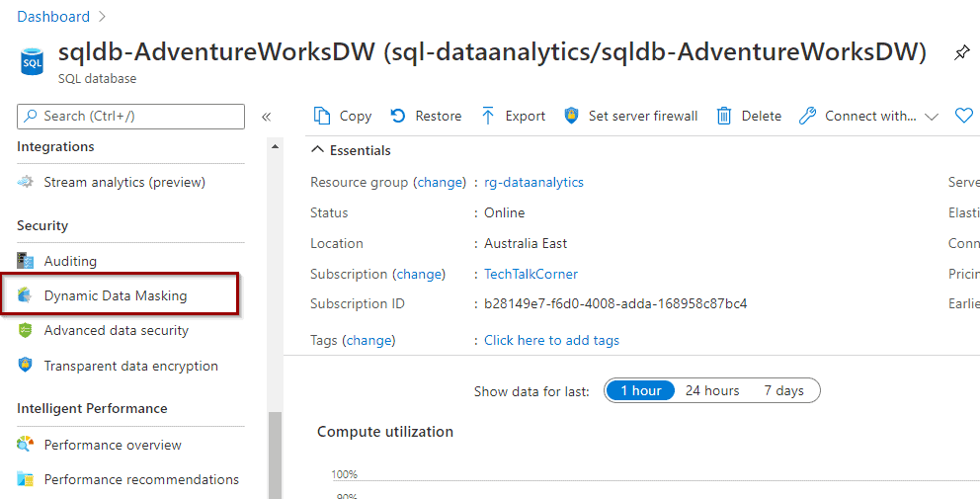Click the Auditing icon
The height and width of the screenshot is (499, 980).
coord(25,261)
